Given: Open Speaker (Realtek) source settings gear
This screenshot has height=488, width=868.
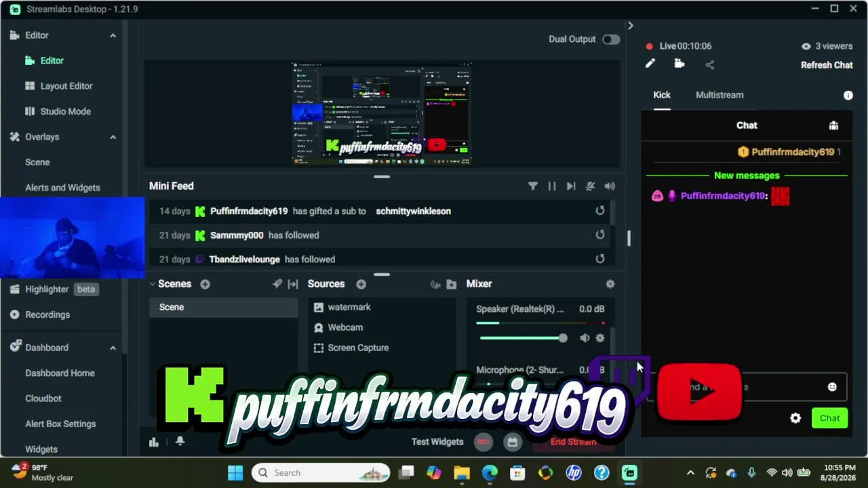Looking at the screenshot, I should (x=600, y=338).
